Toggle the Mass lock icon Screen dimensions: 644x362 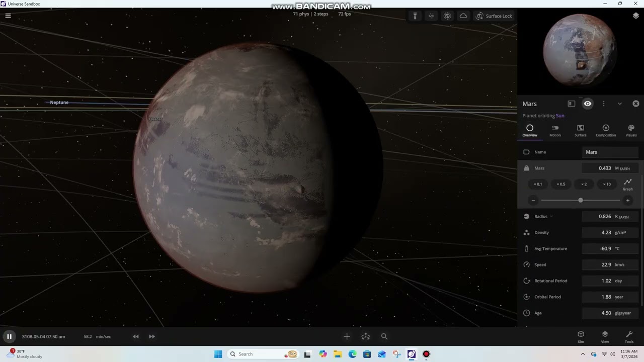click(526, 168)
